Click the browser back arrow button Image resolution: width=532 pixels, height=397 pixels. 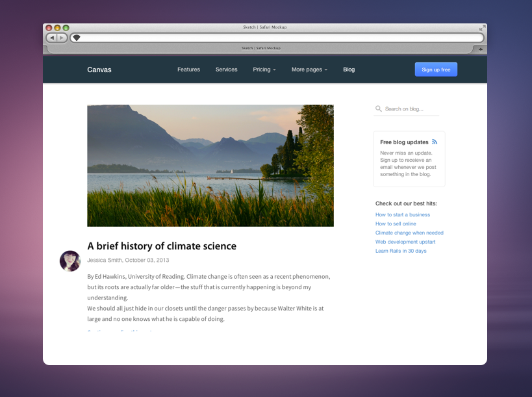click(x=51, y=38)
